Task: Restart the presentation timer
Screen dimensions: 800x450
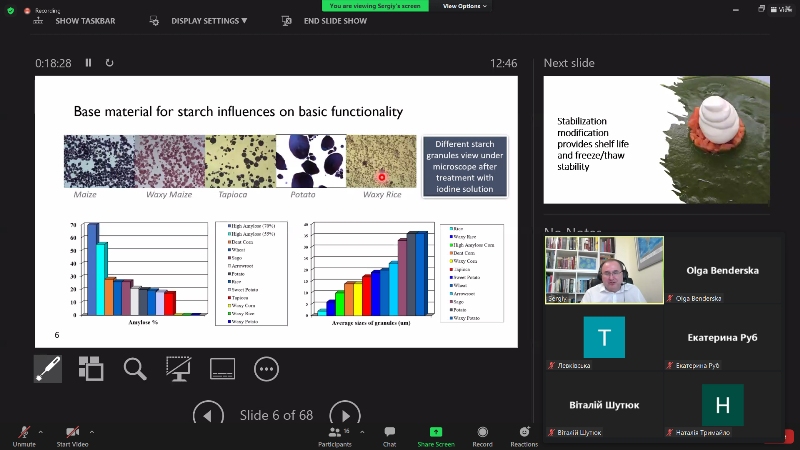Action: (x=109, y=63)
